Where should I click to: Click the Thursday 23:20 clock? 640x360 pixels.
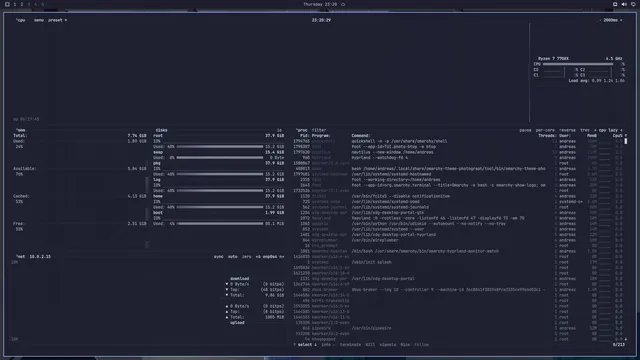point(320,4)
